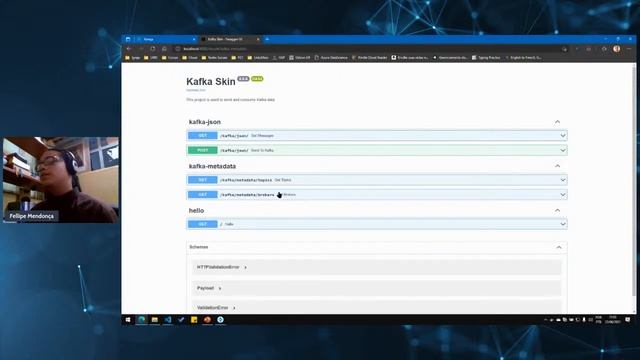Screen dimensions: 640x360
Task: Switch to the Kafka Skin - Swagger UI tab
Action: pyautogui.click(x=230, y=39)
